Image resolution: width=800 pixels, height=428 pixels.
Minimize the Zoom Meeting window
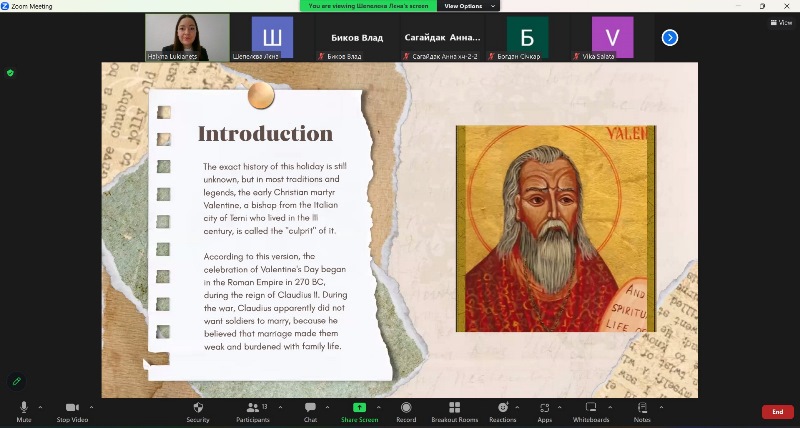pos(738,6)
